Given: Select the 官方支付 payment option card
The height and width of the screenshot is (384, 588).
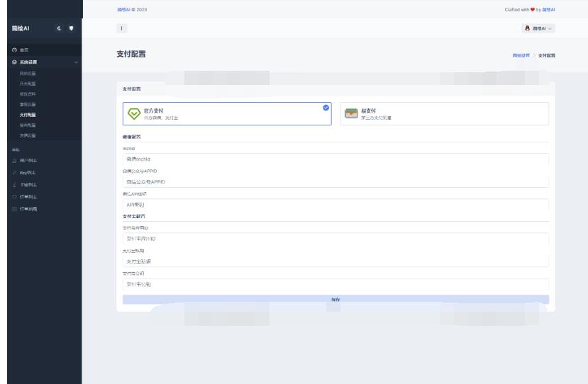Looking at the screenshot, I should pyautogui.click(x=226, y=113).
